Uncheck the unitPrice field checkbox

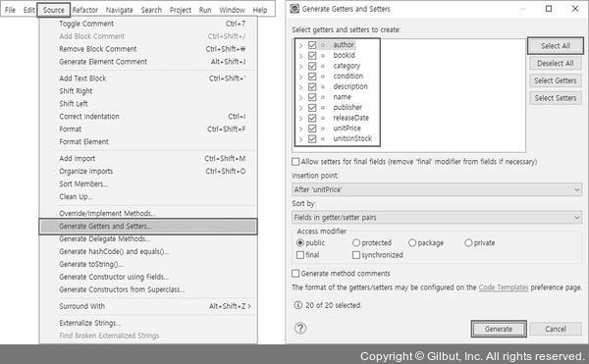(x=312, y=129)
